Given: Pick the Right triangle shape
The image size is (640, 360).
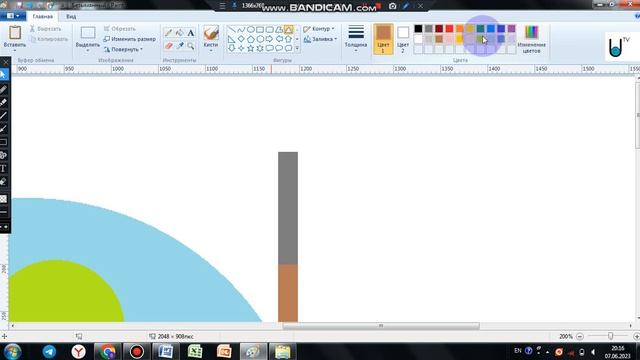Looking at the screenshot, I should tap(231, 39).
